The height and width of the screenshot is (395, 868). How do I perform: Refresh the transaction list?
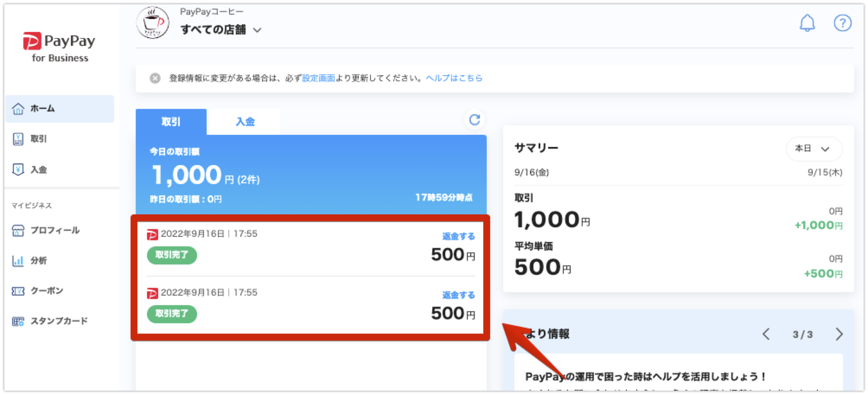point(475,120)
